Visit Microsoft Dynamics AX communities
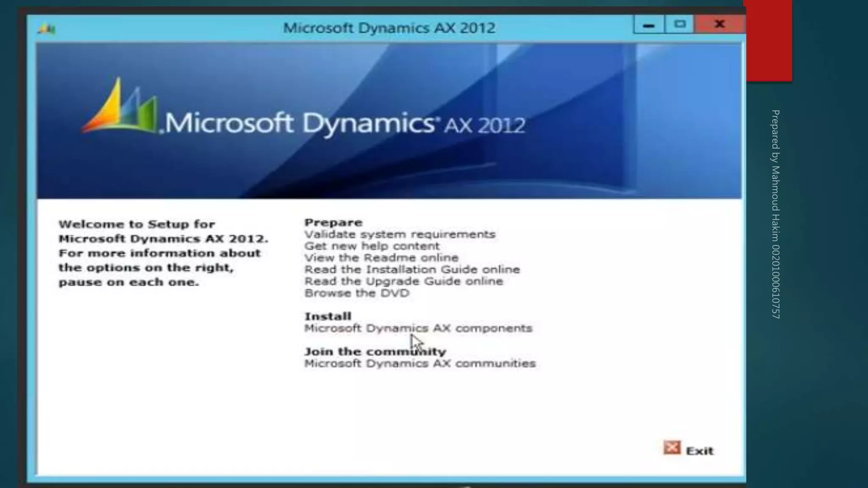This screenshot has width=868, height=488. 420,363
